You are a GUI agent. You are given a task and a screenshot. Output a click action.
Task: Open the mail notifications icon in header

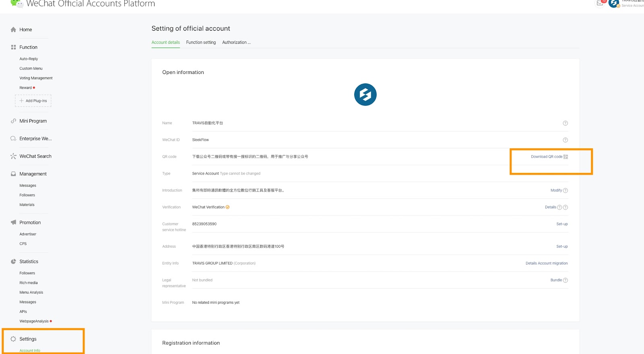pyautogui.click(x=600, y=3)
